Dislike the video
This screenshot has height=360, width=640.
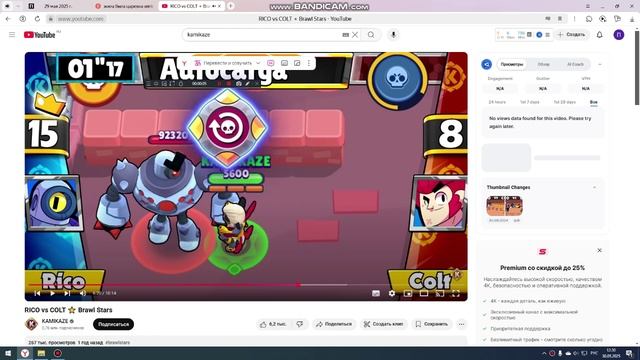point(300,324)
